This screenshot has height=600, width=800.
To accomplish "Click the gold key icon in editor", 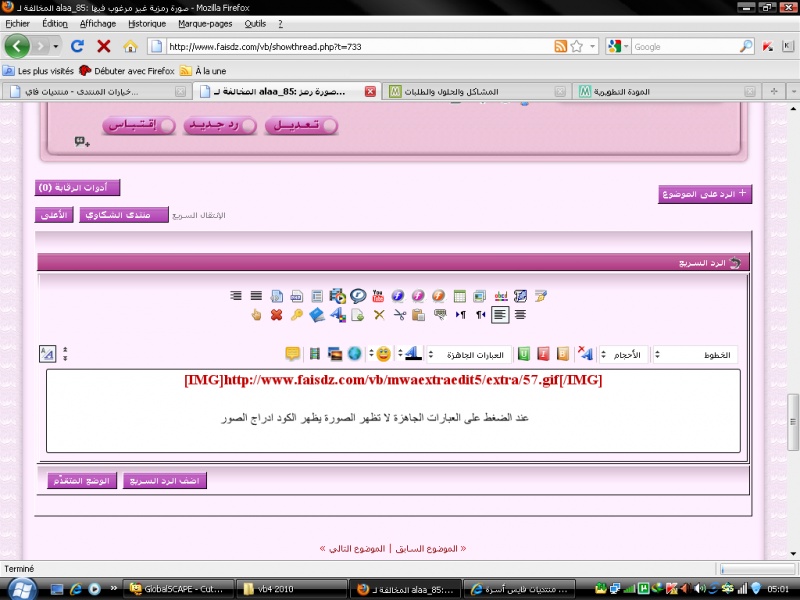I will 296,315.
